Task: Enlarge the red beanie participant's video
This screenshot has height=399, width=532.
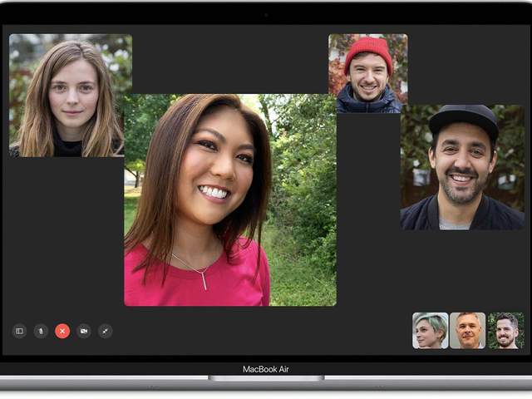Action: pos(367,73)
